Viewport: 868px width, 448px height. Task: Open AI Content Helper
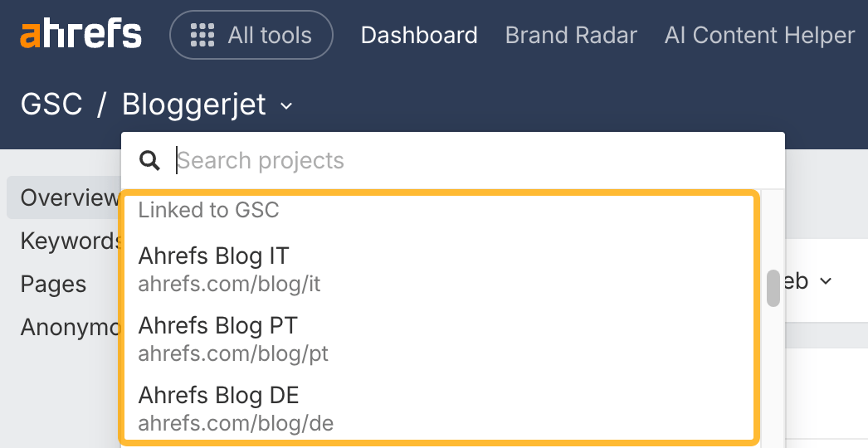coord(759,35)
